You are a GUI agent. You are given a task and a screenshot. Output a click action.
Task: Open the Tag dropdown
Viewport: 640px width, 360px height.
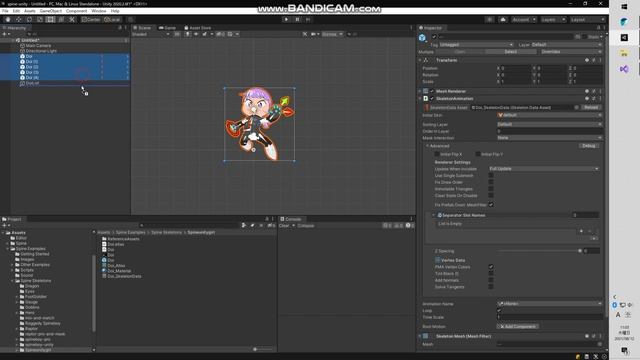pos(476,44)
